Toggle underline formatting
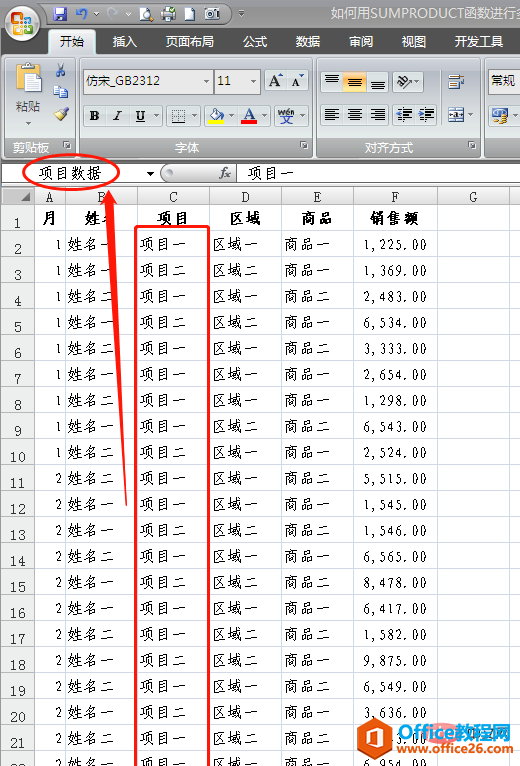The height and width of the screenshot is (766, 520). 140,116
